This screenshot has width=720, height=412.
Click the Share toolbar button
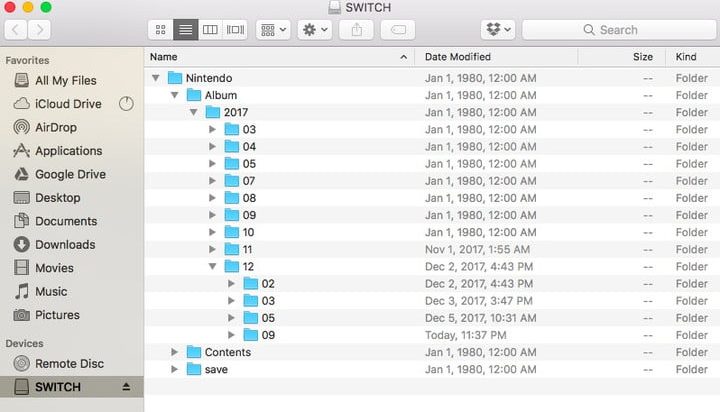tap(358, 30)
